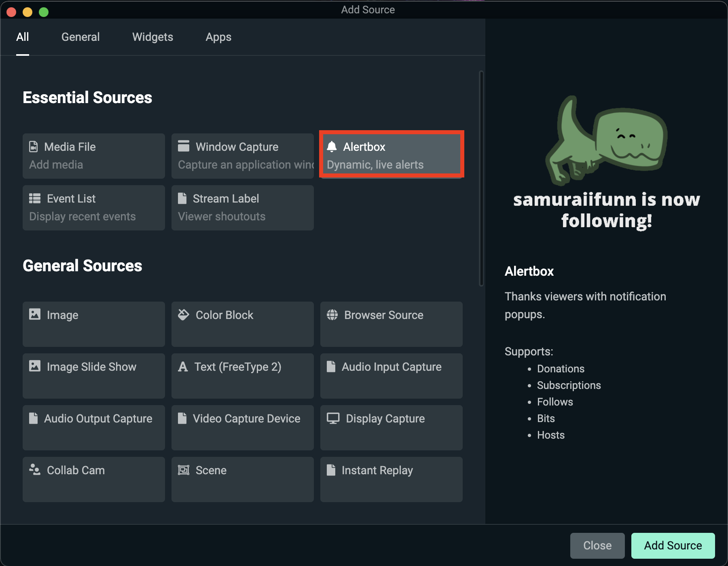This screenshot has width=728, height=566.
Task: Click the Close button
Action: (x=597, y=545)
